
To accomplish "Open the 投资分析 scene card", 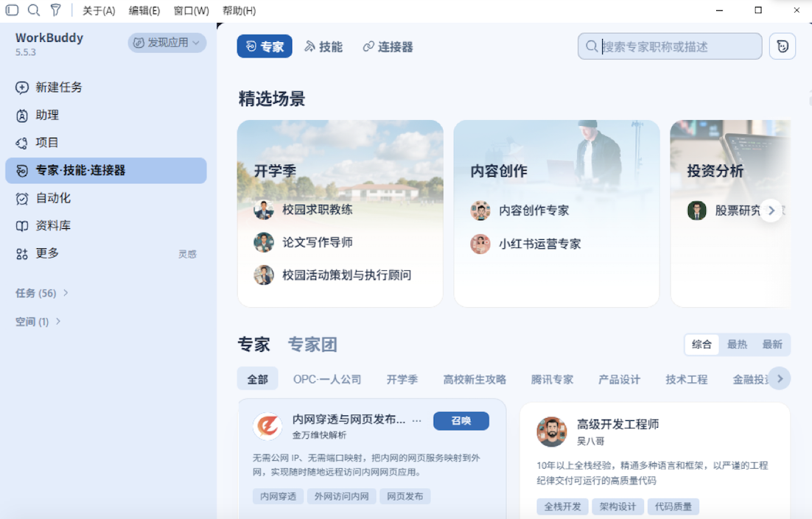I will 730,213.
